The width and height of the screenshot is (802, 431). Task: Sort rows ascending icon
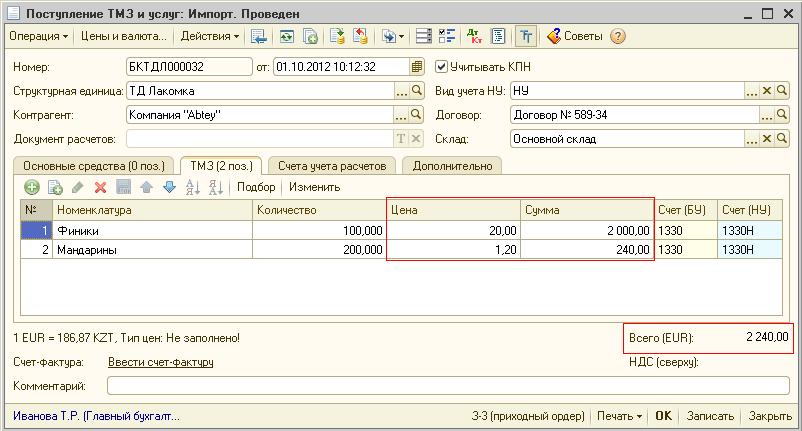(x=194, y=187)
